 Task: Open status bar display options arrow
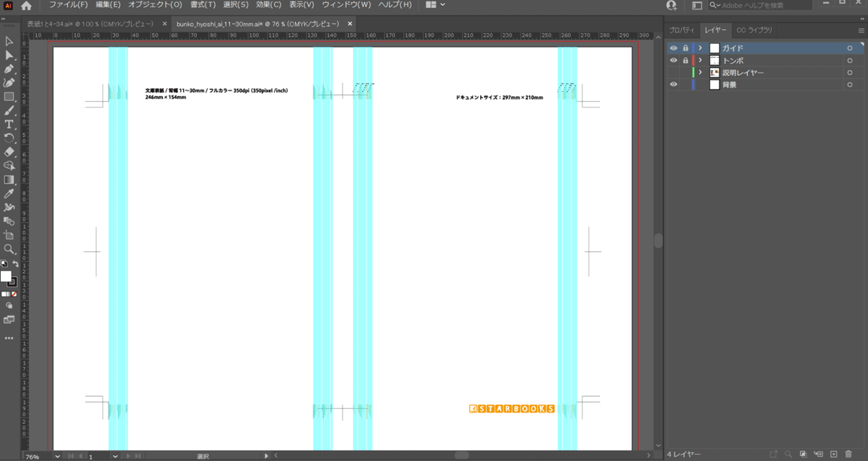(x=268, y=456)
